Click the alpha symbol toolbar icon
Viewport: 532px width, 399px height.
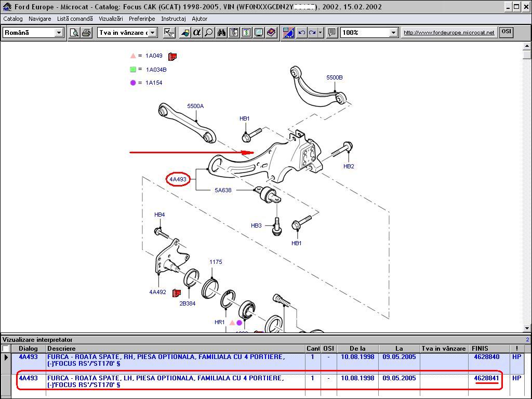point(197,33)
